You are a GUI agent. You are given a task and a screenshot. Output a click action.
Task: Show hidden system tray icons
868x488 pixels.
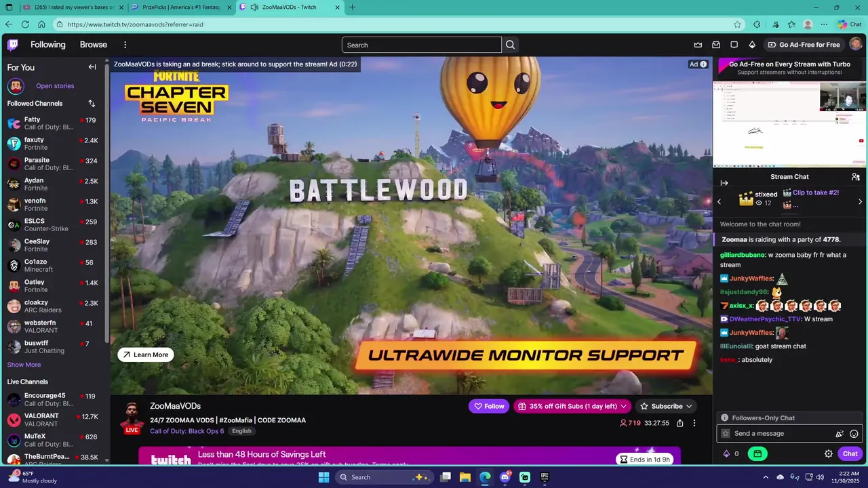coord(766,477)
